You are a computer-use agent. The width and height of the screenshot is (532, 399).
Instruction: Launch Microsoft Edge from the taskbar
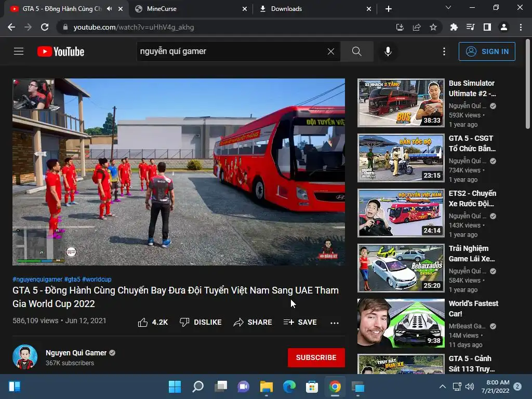pyautogui.click(x=289, y=387)
